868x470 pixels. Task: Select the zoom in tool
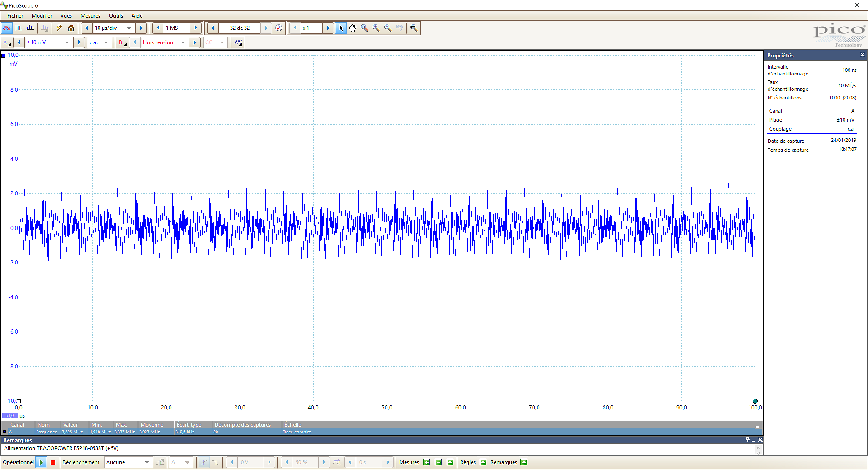click(376, 28)
